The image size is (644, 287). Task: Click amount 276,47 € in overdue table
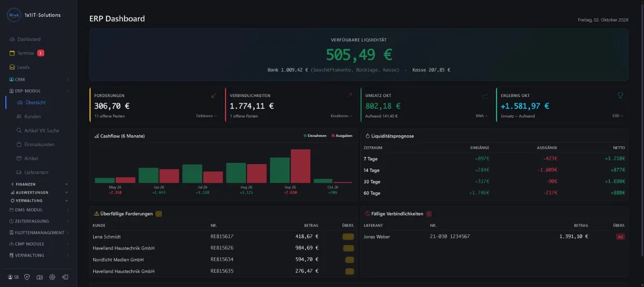pos(306,271)
